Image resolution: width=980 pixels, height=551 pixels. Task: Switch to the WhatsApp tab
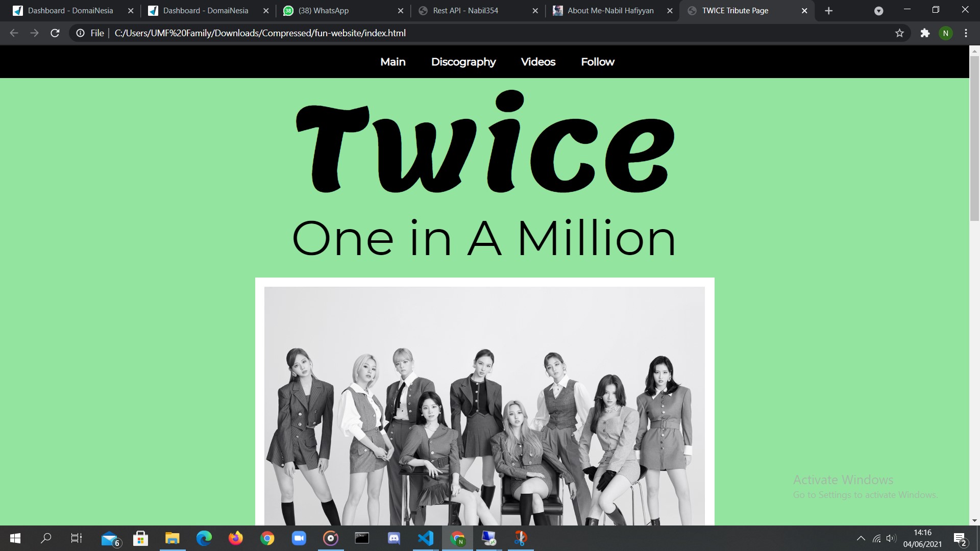coord(323,11)
